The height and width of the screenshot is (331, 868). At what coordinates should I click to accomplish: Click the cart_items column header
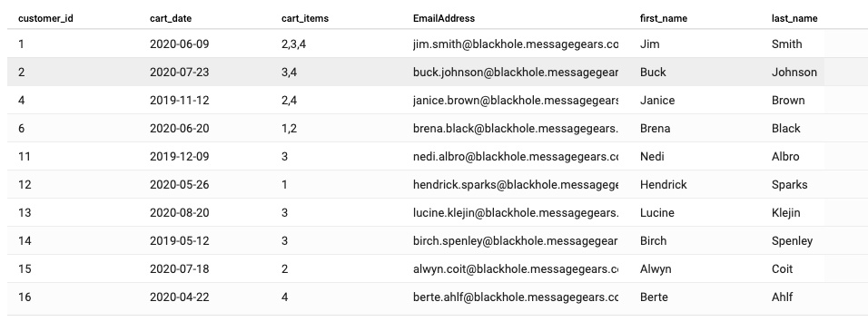click(x=305, y=18)
